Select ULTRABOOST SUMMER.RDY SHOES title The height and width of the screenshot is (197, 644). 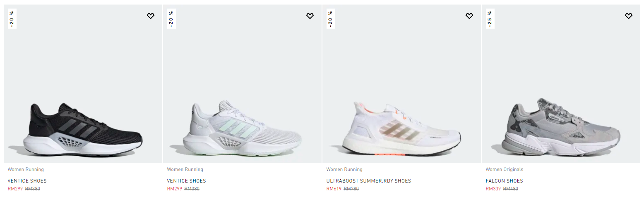pyautogui.click(x=369, y=181)
